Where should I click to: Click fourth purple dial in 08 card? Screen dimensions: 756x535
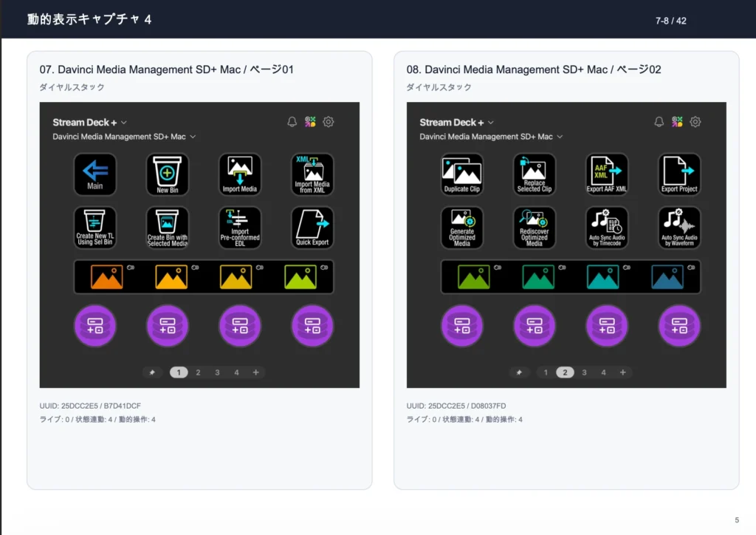(x=679, y=326)
